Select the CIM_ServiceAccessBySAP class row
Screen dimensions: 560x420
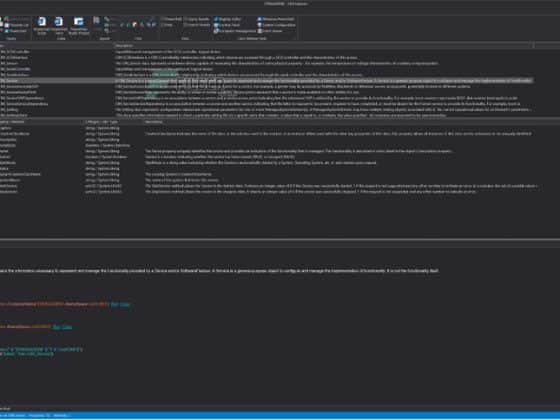click(x=266, y=86)
